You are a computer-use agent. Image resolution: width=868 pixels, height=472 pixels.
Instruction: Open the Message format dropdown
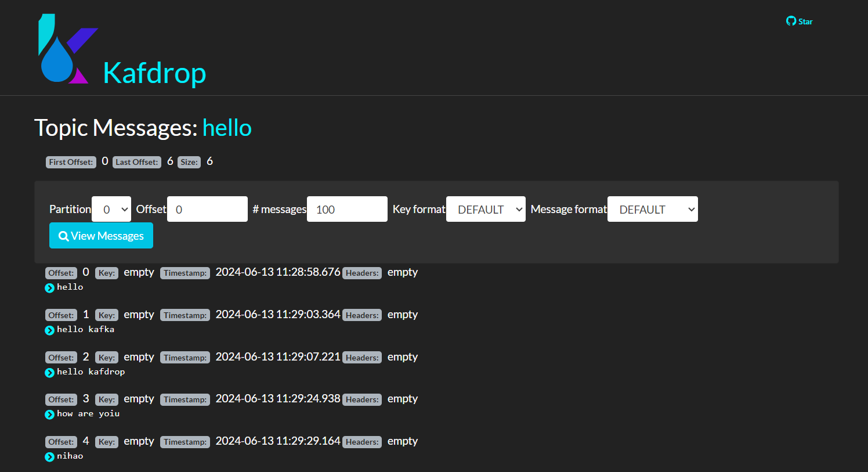coord(652,209)
